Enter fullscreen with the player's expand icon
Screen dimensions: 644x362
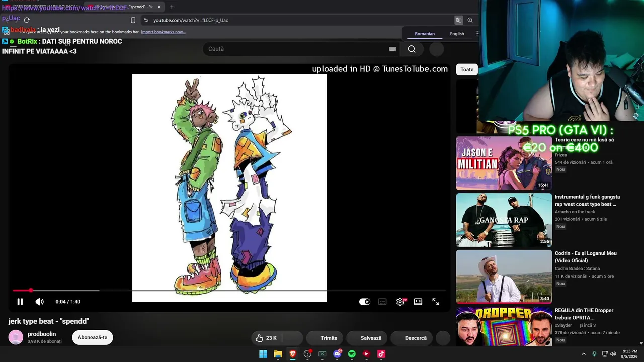(x=436, y=302)
